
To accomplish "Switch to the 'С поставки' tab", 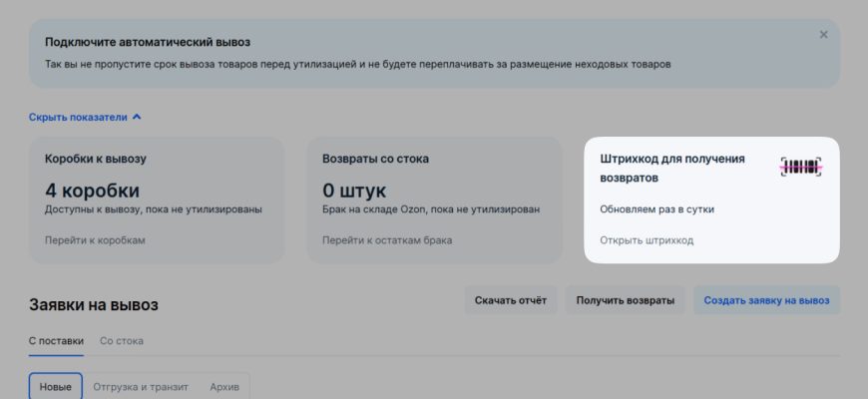I will (57, 341).
